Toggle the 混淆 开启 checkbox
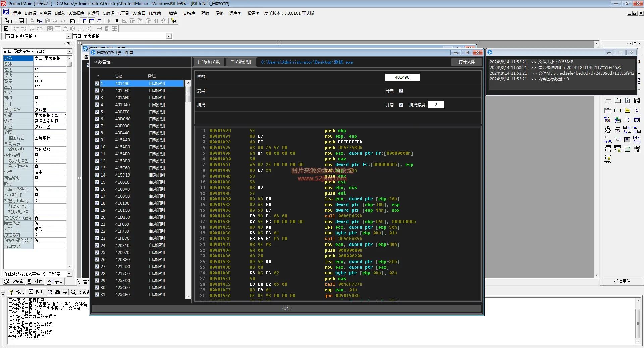 (x=401, y=105)
